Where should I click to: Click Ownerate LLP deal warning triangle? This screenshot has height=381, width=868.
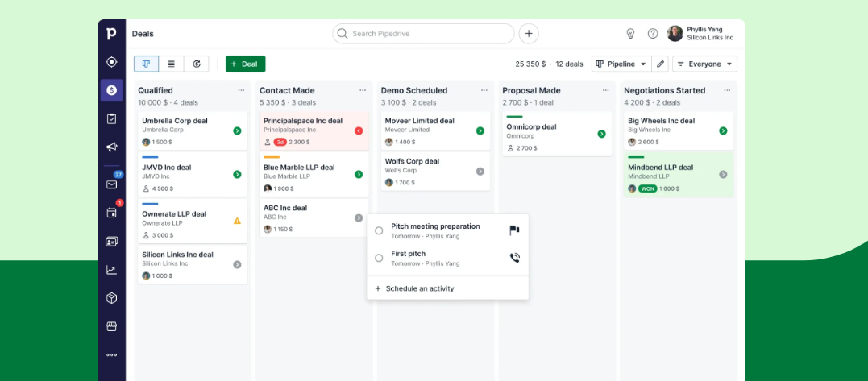(x=237, y=221)
